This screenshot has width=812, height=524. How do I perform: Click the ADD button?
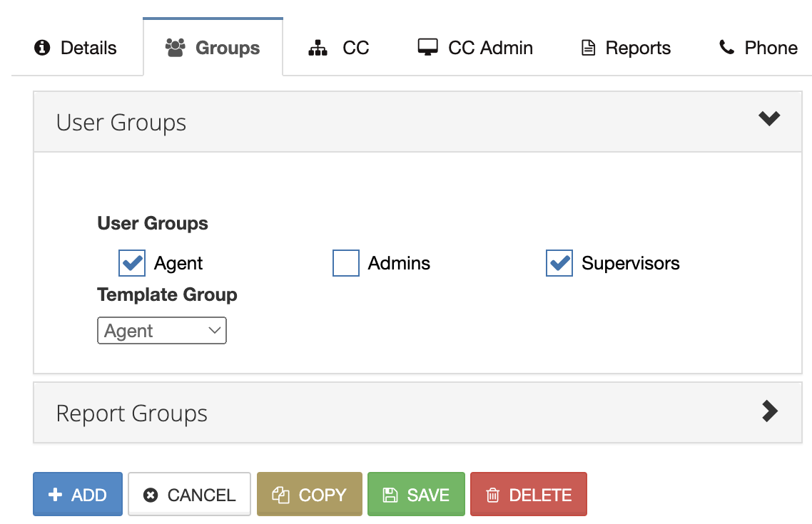click(78, 494)
